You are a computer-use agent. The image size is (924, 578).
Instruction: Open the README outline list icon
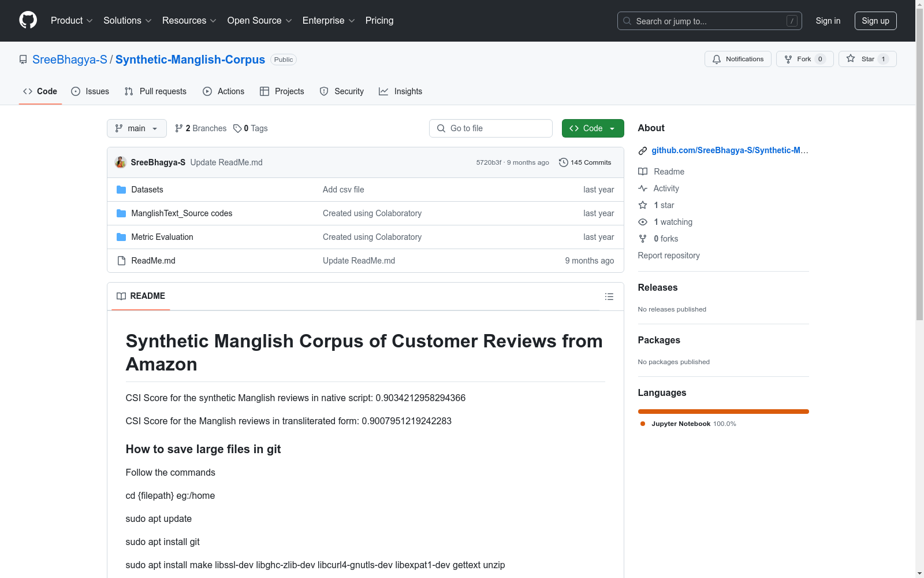[609, 297]
